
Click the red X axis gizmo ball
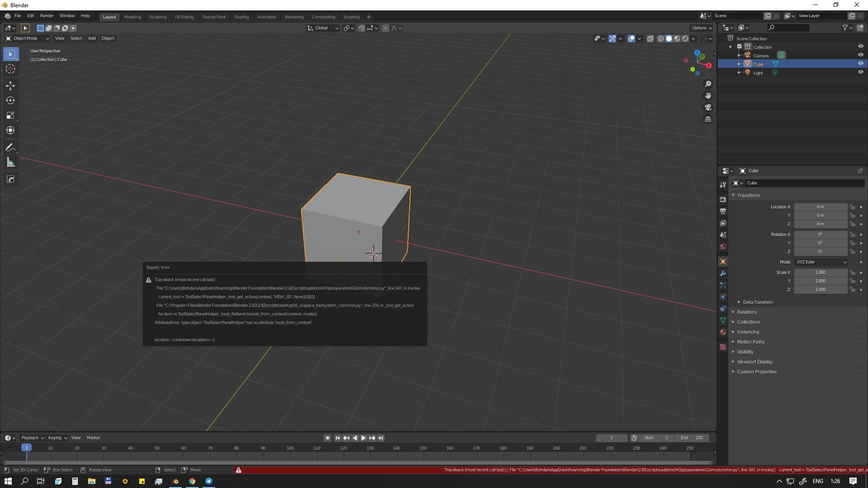[x=708, y=66]
